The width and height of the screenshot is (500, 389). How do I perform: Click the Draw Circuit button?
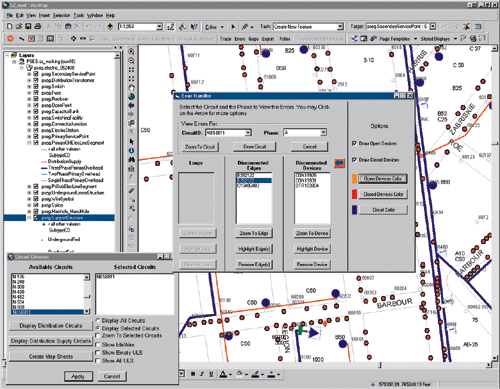(255, 147)
